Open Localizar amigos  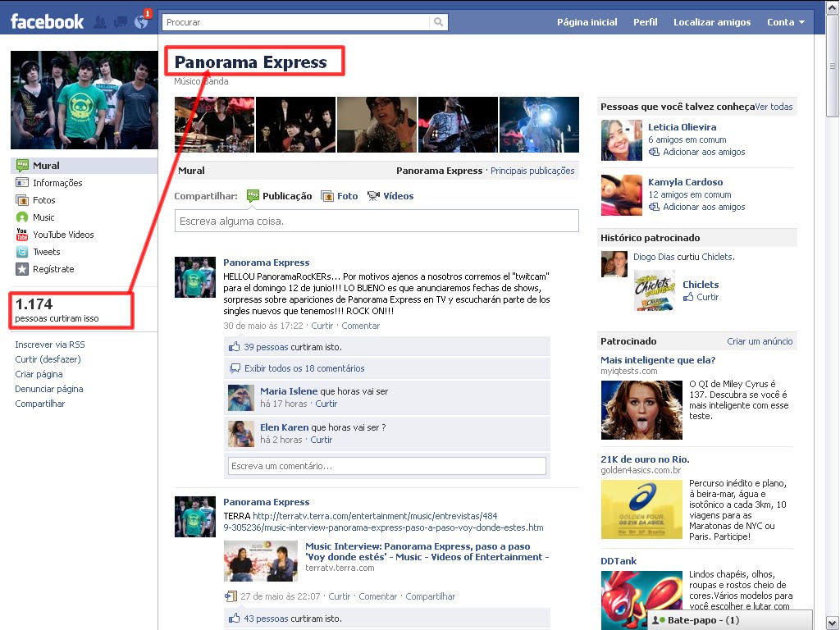[x=712, y=22]
